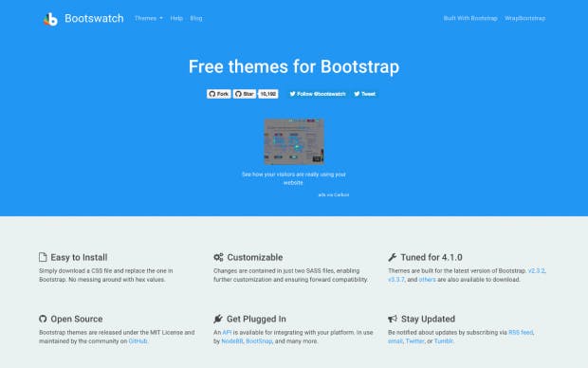Open the others versions link
Screen dimensions: 588x368
[x=427, y=280]
